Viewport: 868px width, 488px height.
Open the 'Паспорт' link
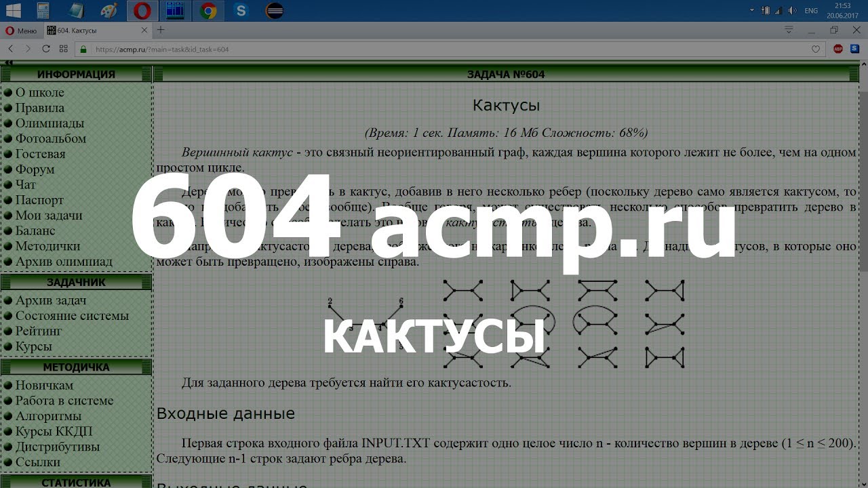tap(40, 200)
